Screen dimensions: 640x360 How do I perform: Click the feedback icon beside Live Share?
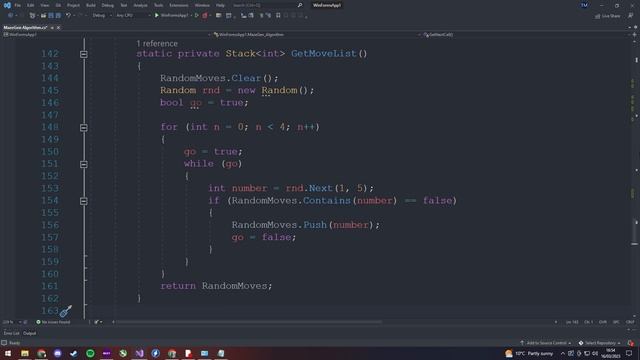[631, 16]
